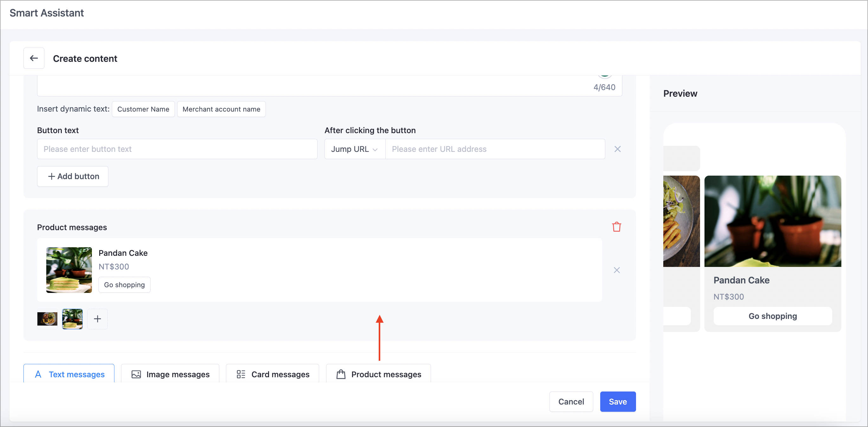This screenshot has width=868, height=427.
Task: Choose Product messages content type
Action: 378,374
